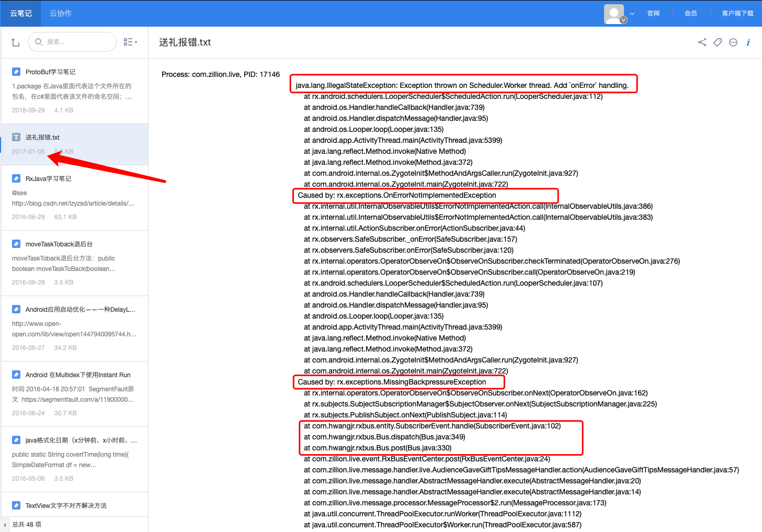Click Caused by OnErrorNotImplementedException line
The image size is (762, 532).
click(x=397, y=195)
